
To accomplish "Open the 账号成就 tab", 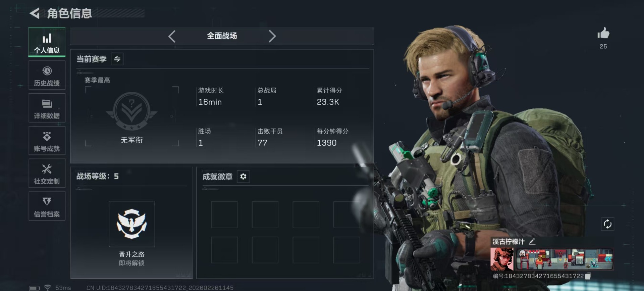I will point(47,141).
